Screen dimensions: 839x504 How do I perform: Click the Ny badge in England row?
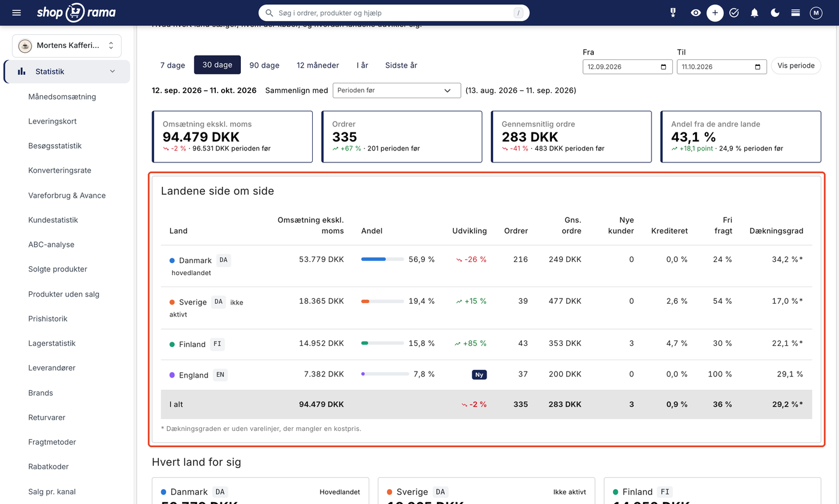479,375
